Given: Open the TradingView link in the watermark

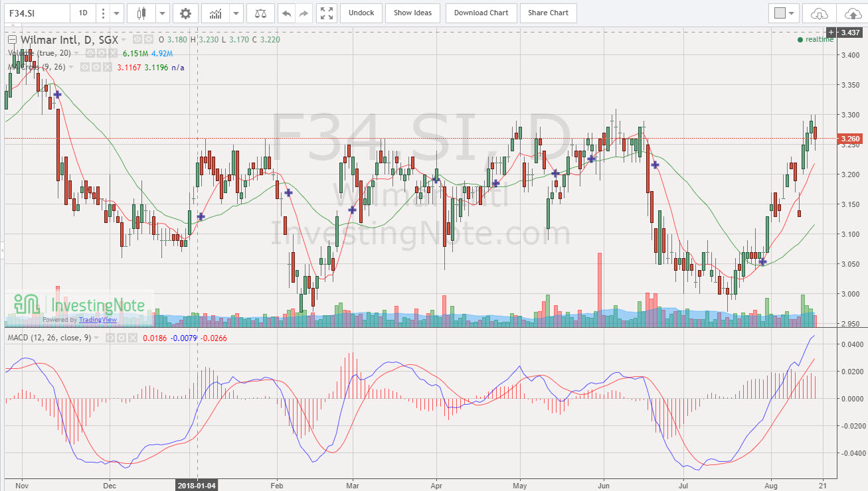Looking at the screenshot, I should (98, 320).
